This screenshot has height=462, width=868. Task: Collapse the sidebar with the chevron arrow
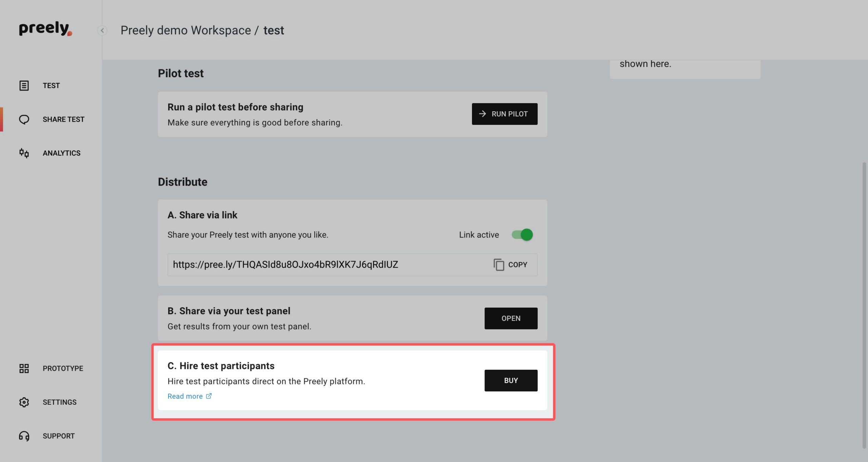click(x=102, y=31)
